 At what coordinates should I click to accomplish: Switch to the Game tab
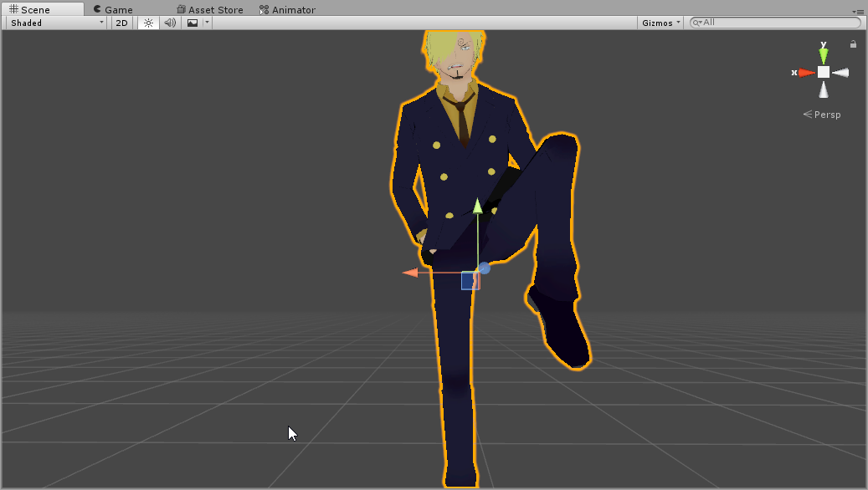click(114, 9)
